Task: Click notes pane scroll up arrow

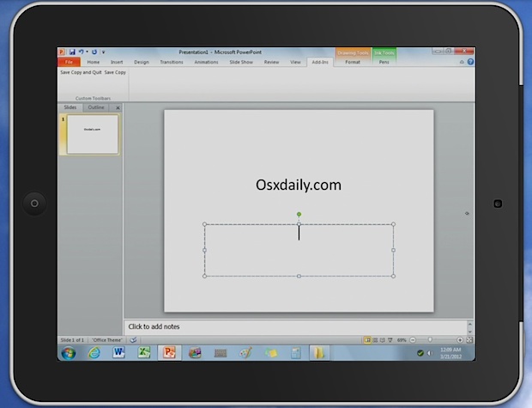Action: 470,324
